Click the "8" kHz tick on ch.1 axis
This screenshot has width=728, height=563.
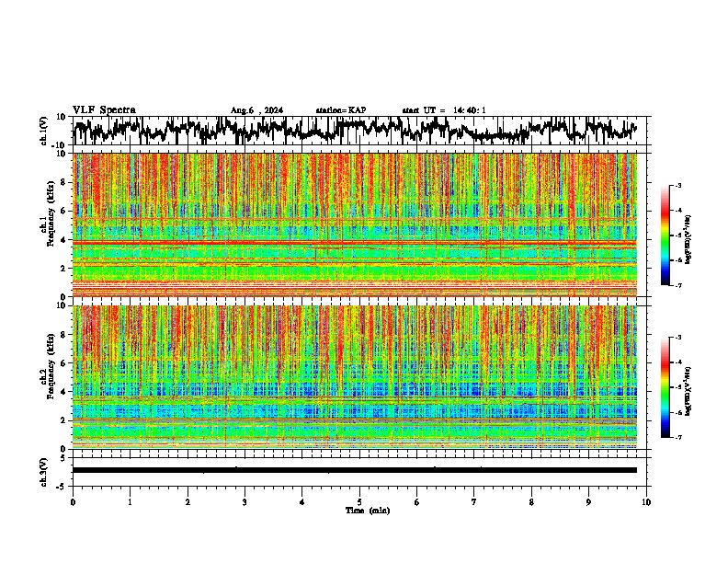click(x=64, y=182)
